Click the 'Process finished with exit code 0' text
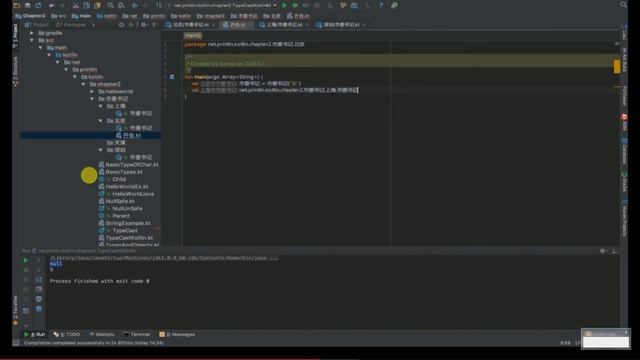640x360 pixels. pyautogui.click(x=99, y=281)
